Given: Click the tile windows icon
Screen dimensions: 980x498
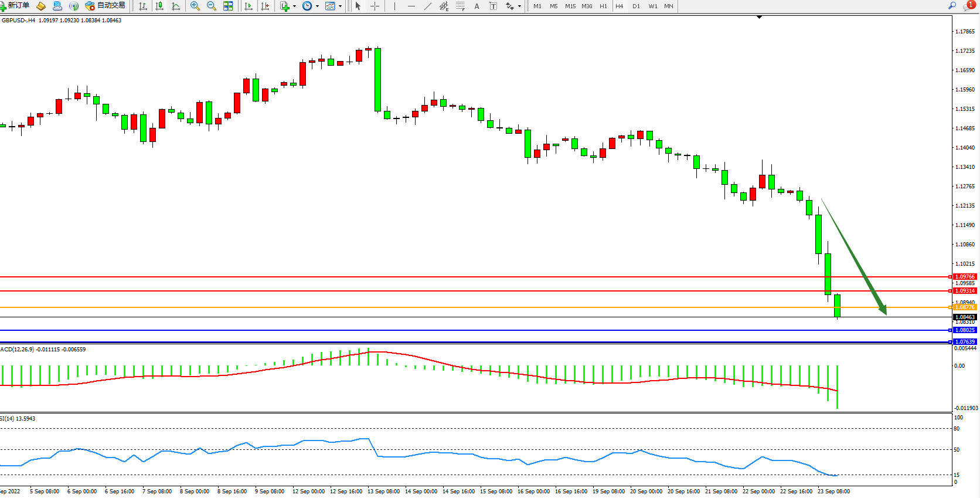Looking at the screenshot, I should click(228, 6).
